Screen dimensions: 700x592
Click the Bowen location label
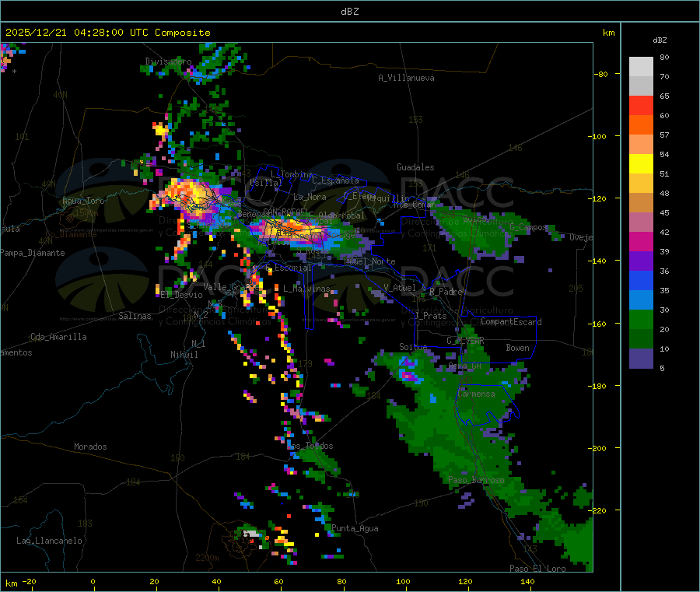pyautogui.click(x=517, y=348)
